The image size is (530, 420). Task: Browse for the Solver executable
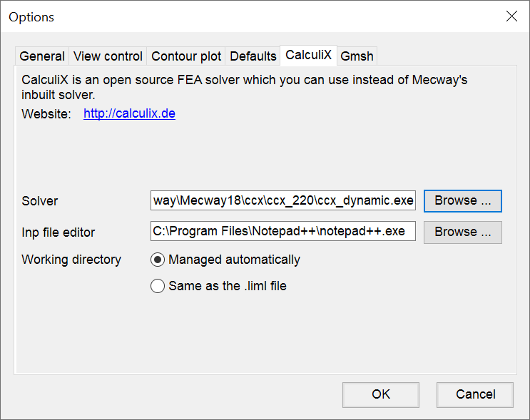tap(463, 200)
